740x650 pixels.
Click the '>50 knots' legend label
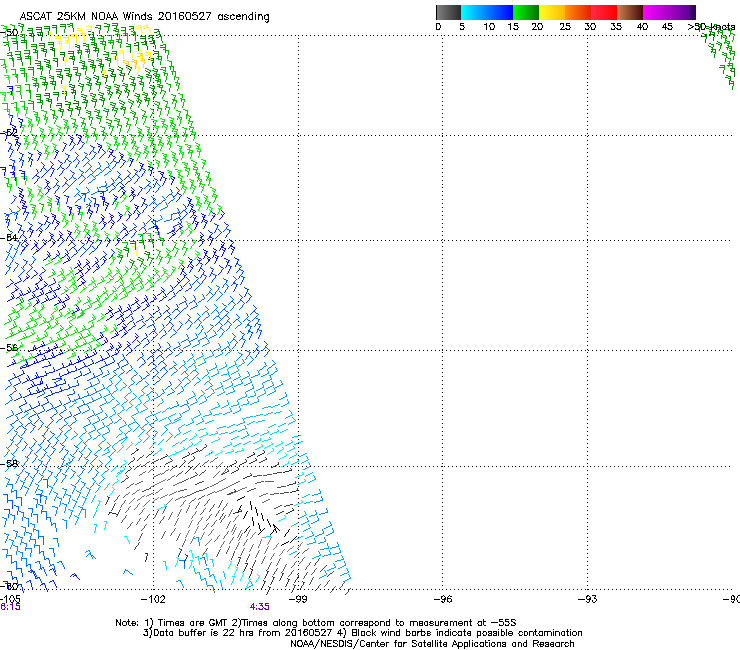coord(712,27)
